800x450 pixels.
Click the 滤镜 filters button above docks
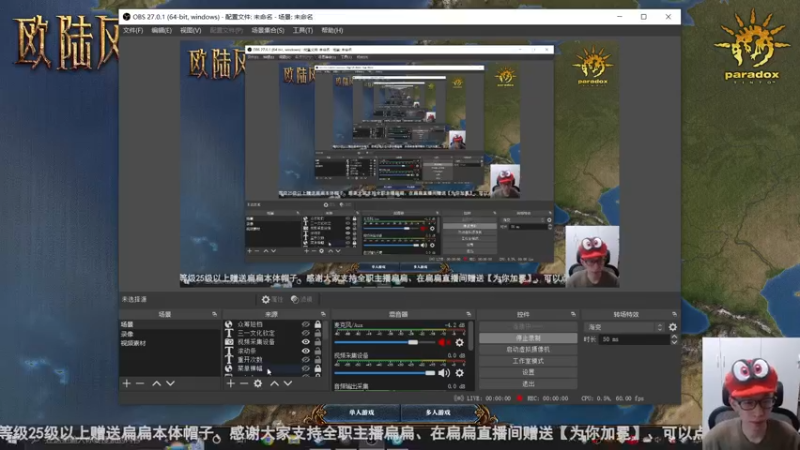pos(302,299)
